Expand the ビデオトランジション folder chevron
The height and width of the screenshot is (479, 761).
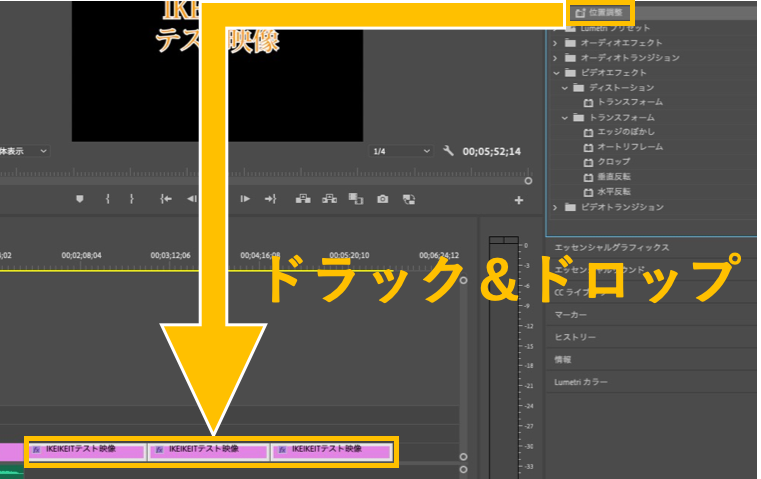click(555, 208)
